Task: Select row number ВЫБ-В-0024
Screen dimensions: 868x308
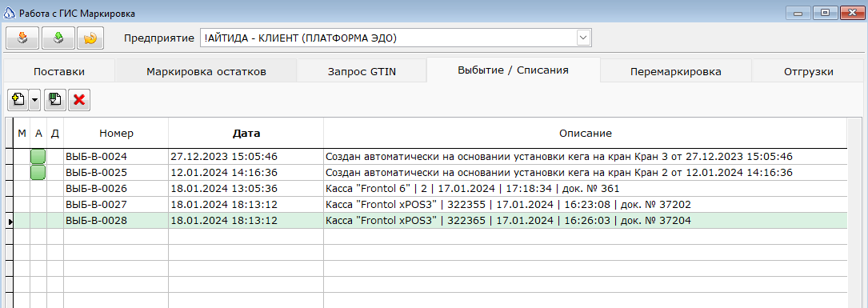Action: [x=116, y=156]
